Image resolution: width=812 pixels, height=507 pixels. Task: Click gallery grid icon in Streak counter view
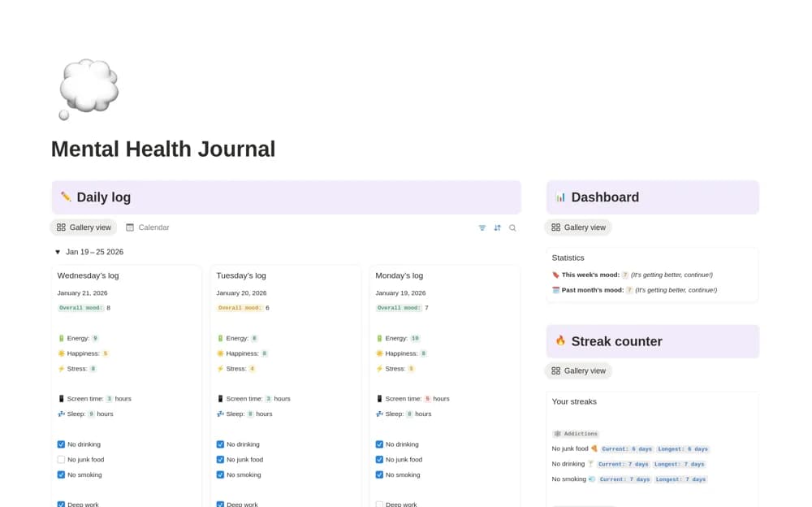tap(555, 370)
